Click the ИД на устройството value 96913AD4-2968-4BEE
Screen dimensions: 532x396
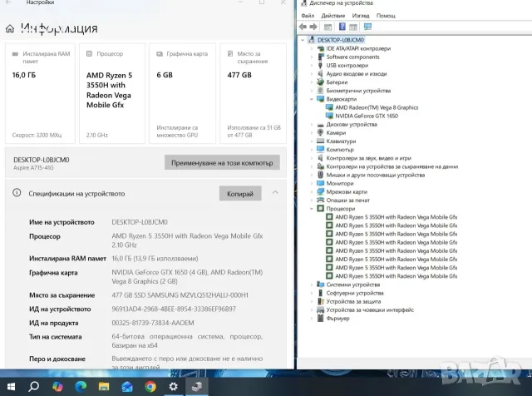[x=174, y=309]
